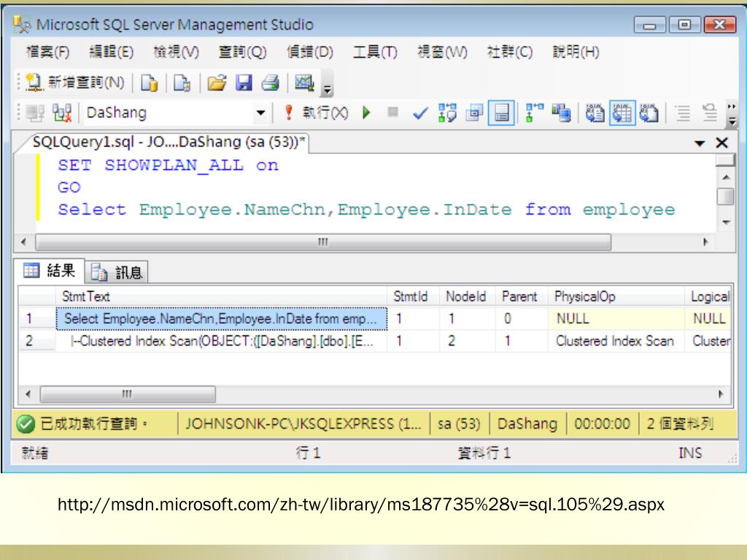Select the Clustered Index Scan(OBJECT StmtText cell

coord(222,341)
